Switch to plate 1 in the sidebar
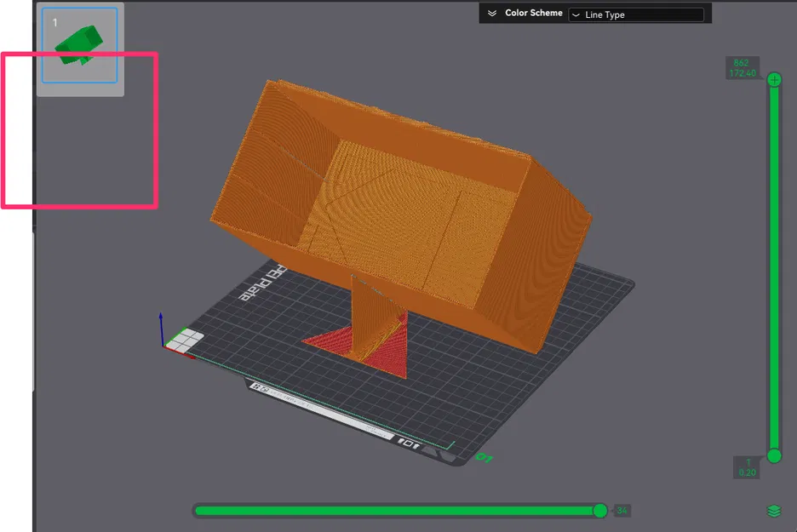 (x=78, y=47)
